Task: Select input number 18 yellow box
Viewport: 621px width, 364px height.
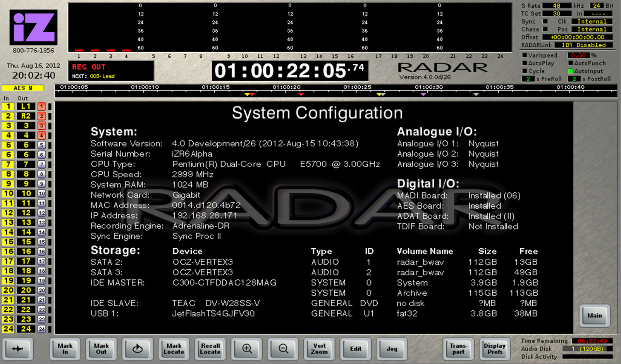Action: pos(8,271)
